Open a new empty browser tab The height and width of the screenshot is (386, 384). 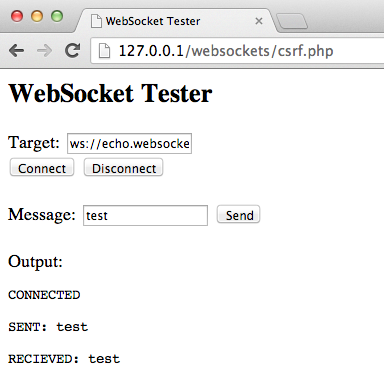292,21
